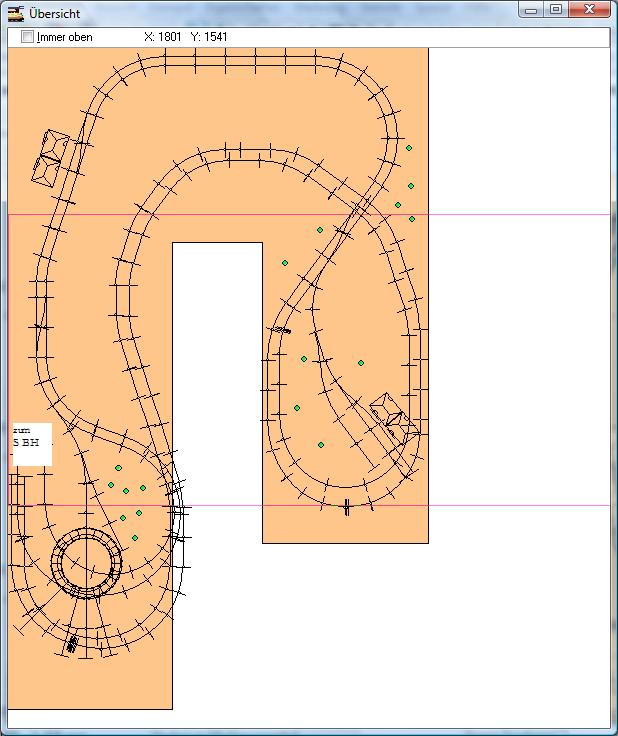Viewport: 618px width, 736px height.
Task: Select the lone green tree inside right loop
Action: [x=361, y=363]
